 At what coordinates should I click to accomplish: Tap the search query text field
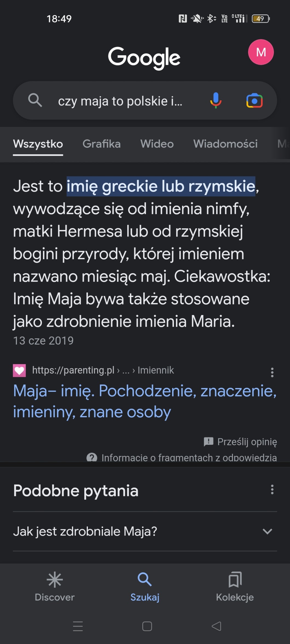[120, 101]
